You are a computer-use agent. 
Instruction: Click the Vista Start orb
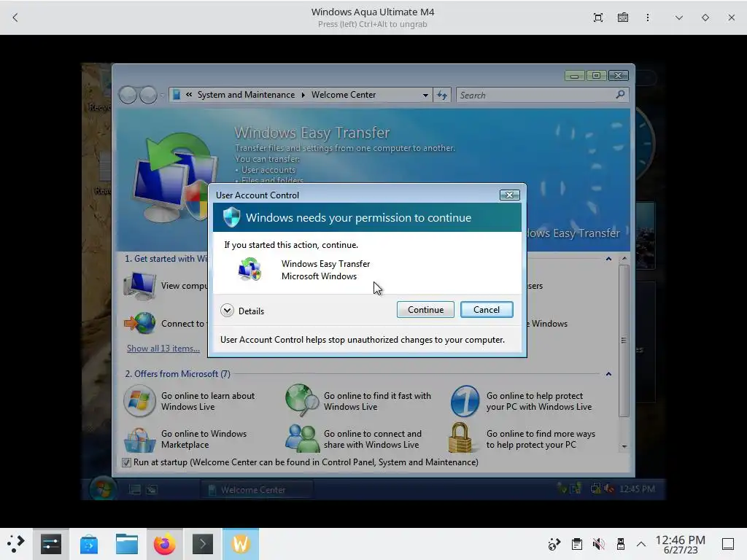point(102,489)
